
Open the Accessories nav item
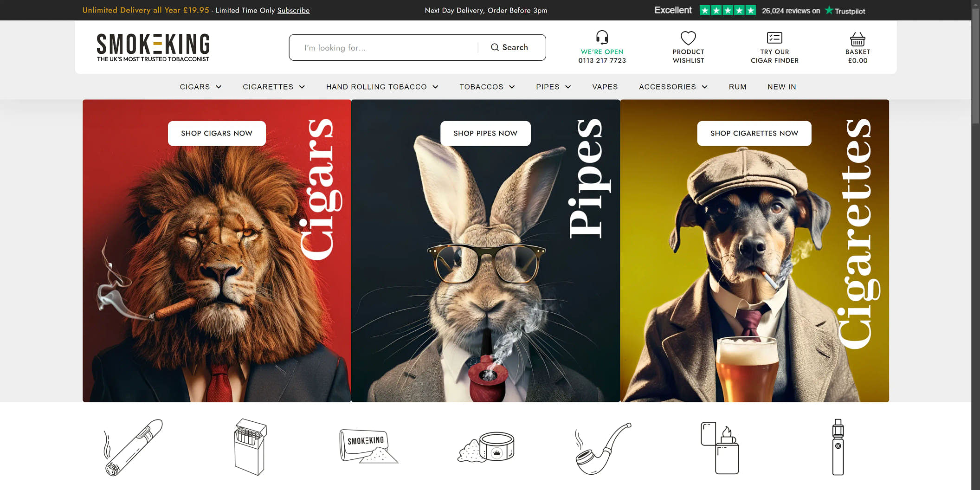(667, 87)
